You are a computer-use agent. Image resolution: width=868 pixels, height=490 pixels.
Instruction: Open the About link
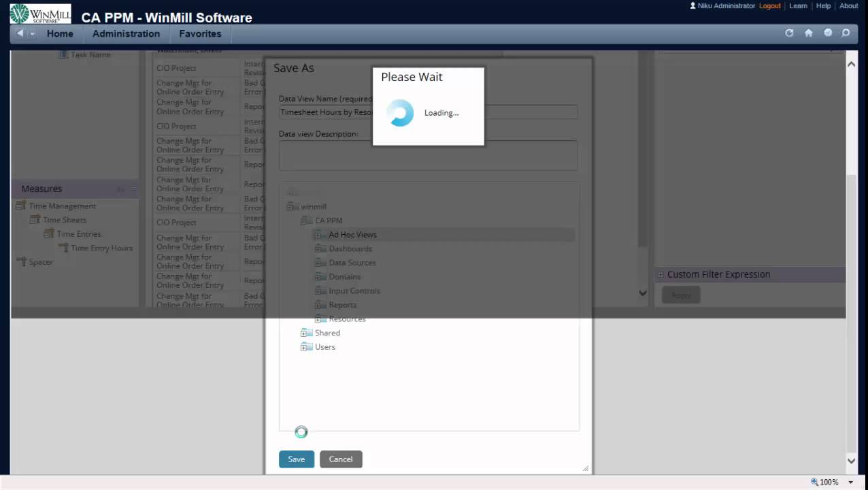tap(849, 5)
